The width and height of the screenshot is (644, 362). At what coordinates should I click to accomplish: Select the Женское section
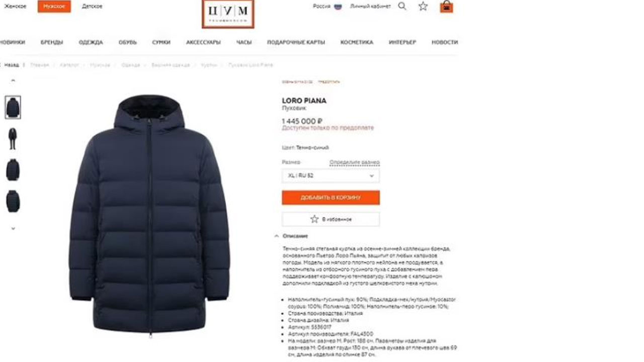[x=14, y=7]
